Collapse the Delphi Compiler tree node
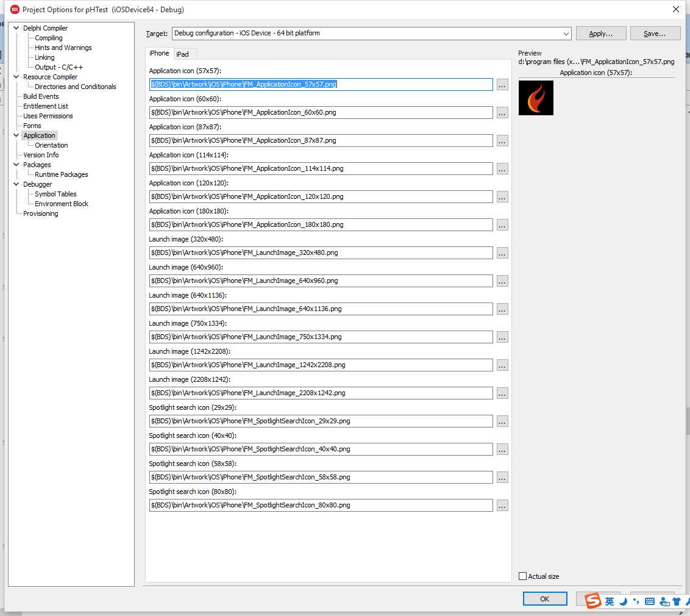The width and height of the screenshot is (690, 616). click(16, 27)
